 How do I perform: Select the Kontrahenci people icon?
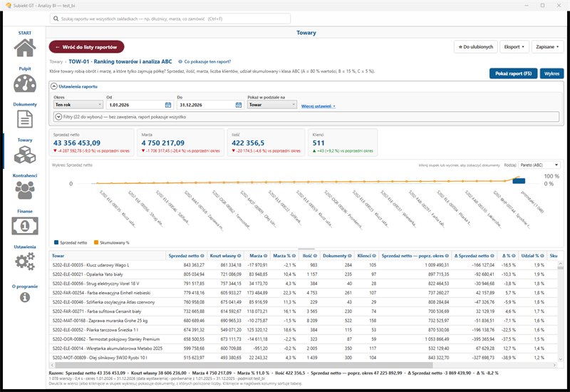tap(25, 190)
